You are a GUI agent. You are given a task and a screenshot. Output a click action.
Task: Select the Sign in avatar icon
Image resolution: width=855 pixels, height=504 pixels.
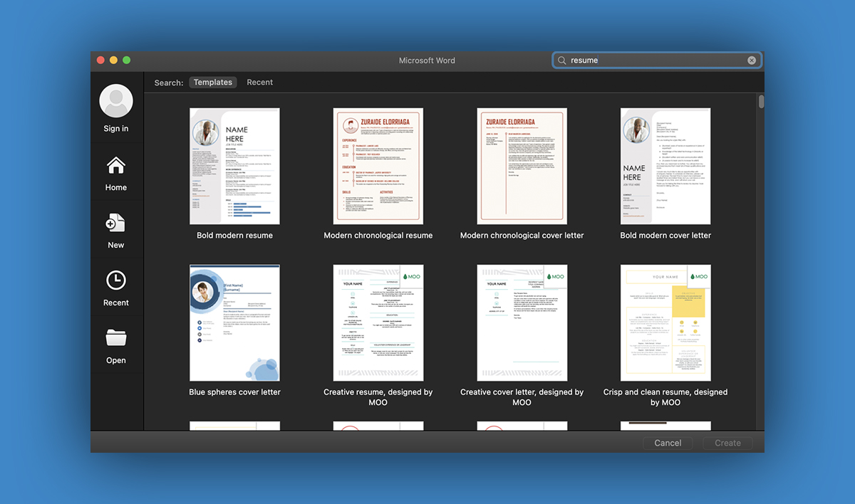click(x=115, y=100)
